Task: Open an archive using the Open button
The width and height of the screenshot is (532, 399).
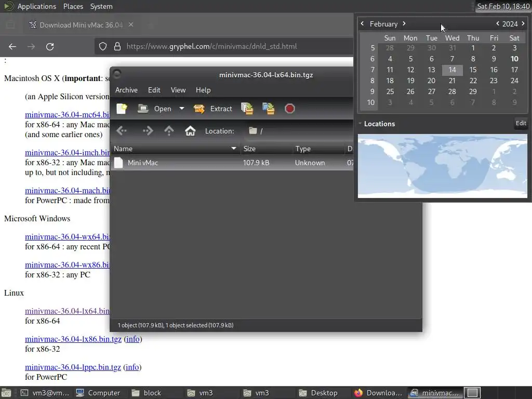Action: 155,109
